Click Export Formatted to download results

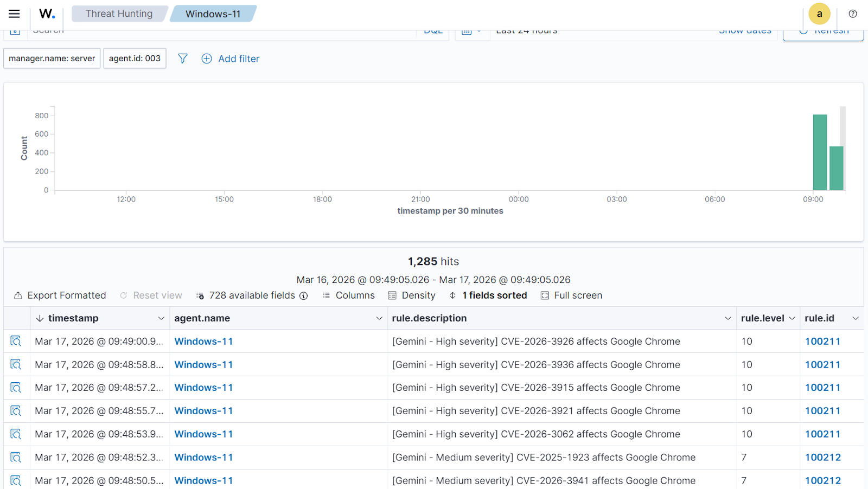click(60, 295)
